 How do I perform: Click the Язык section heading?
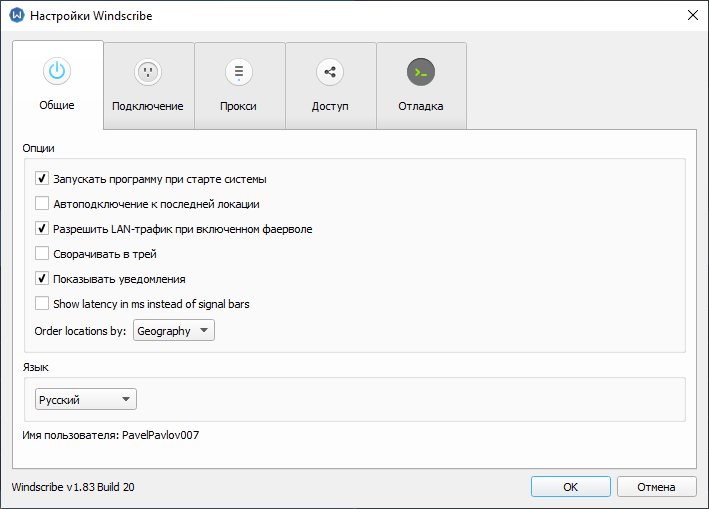click(35, 367)
